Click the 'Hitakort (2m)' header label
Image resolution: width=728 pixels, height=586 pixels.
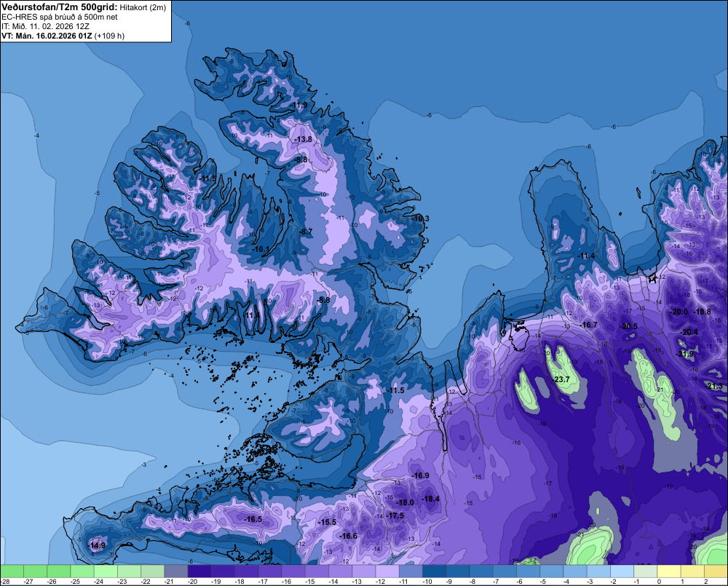(x=143, y=7)
